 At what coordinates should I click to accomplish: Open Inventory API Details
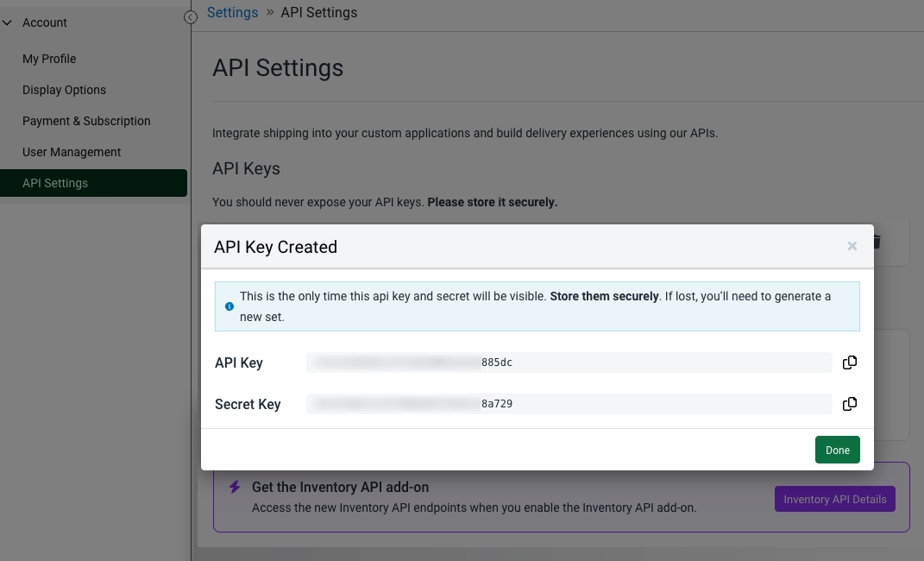[x=835, y=499]
